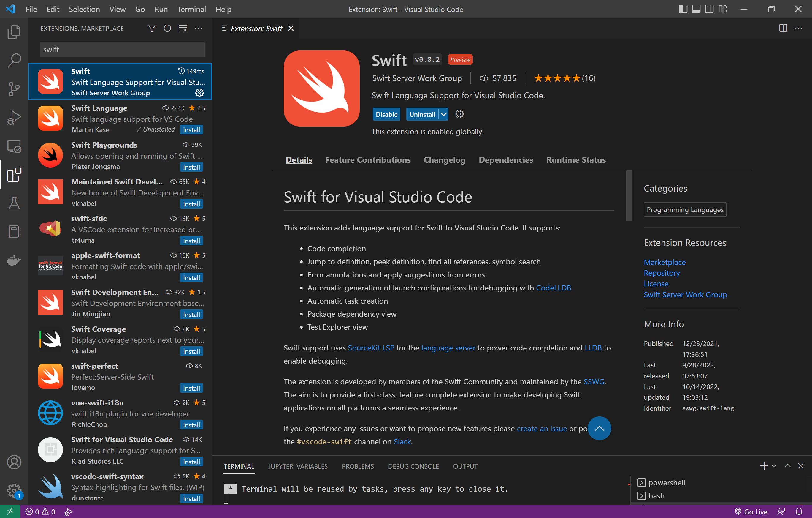Viewport: 812px width, 518px height.
Task: Open the Search view in activity bar
Action: coord(14,60)
